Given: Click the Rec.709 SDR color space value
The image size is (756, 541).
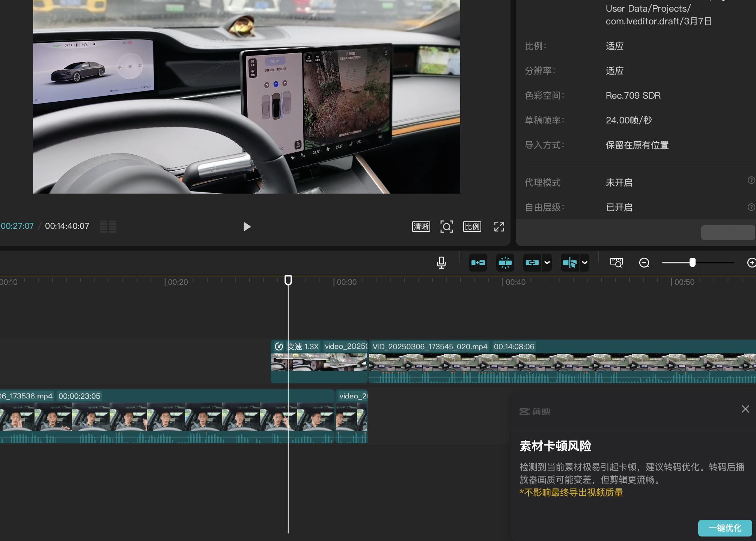Looking at the screenshot, I should 633,96.
